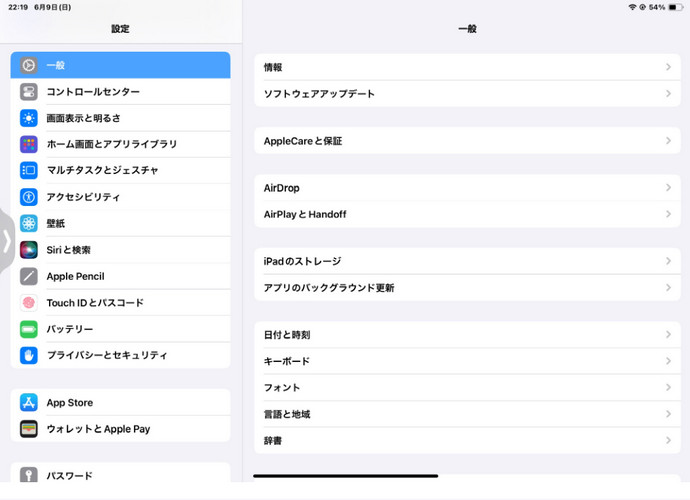The height and width of the screenshot is (500, 690).
Task: Tap the Siriと検索 icon
Action: [29, 250]
